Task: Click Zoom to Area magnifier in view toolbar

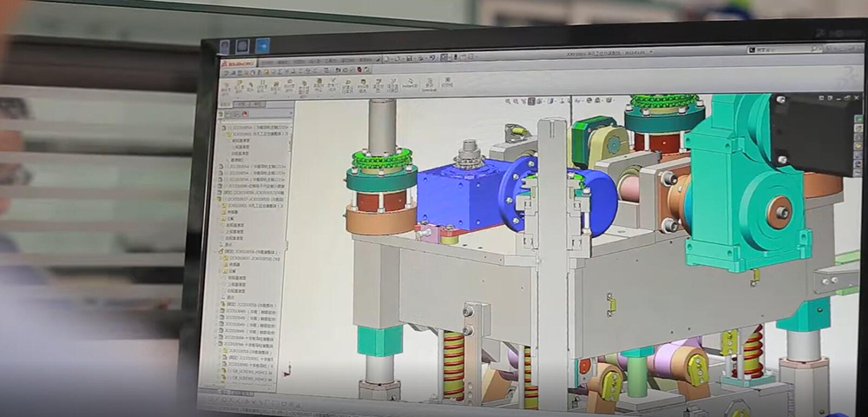Action: (516, 102)
